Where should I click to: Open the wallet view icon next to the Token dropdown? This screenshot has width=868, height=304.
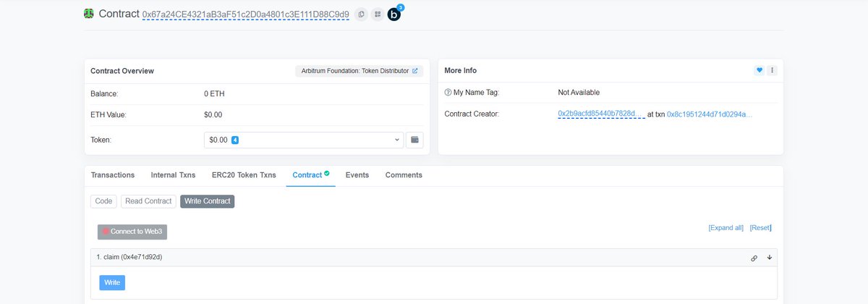click(x=415, y=140)
